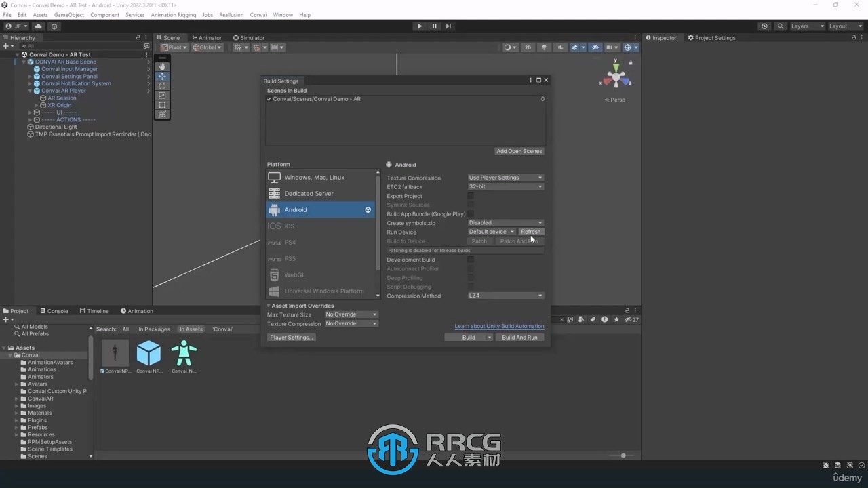Open the Layers dropdown
This screenshot has width=868, height=488.
coord(808,26)
